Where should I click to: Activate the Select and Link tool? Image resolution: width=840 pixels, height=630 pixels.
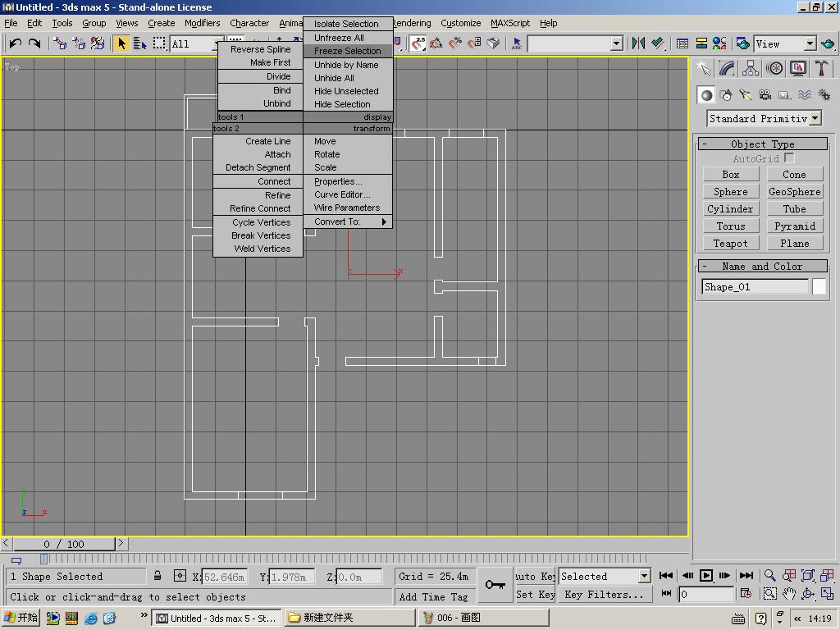click(x=60, y=43)
